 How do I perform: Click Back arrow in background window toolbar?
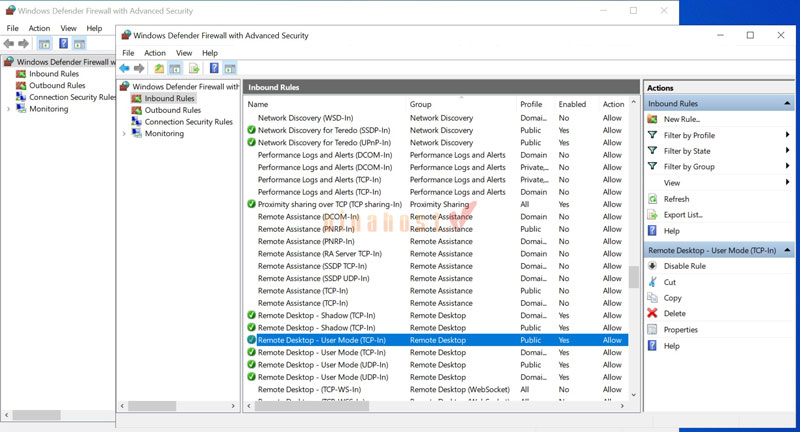[9, 44]
